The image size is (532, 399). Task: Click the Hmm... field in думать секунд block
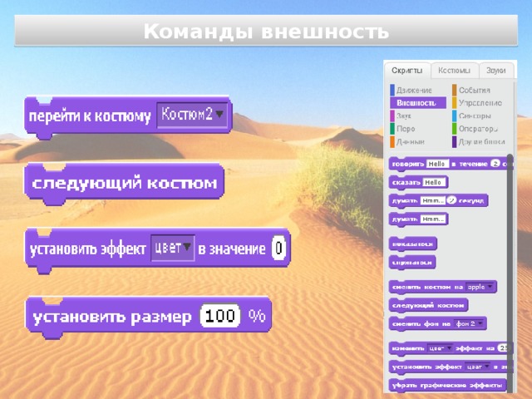[433, 200]
